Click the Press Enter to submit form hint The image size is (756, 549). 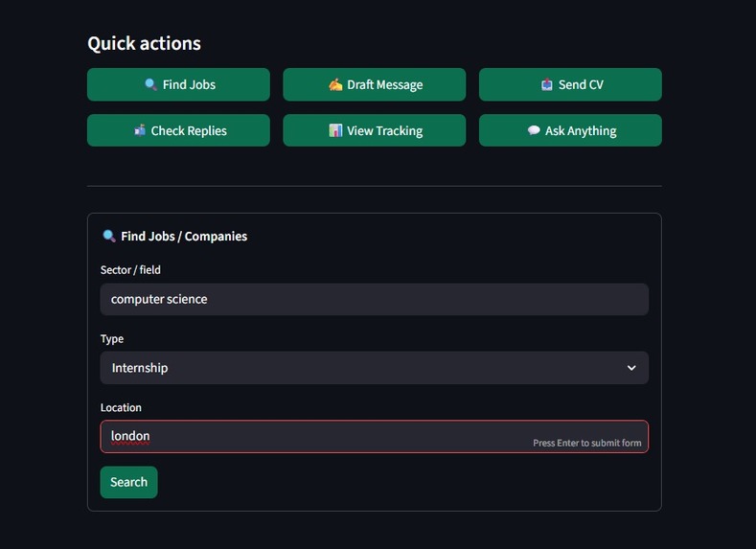tap(586, 443)
